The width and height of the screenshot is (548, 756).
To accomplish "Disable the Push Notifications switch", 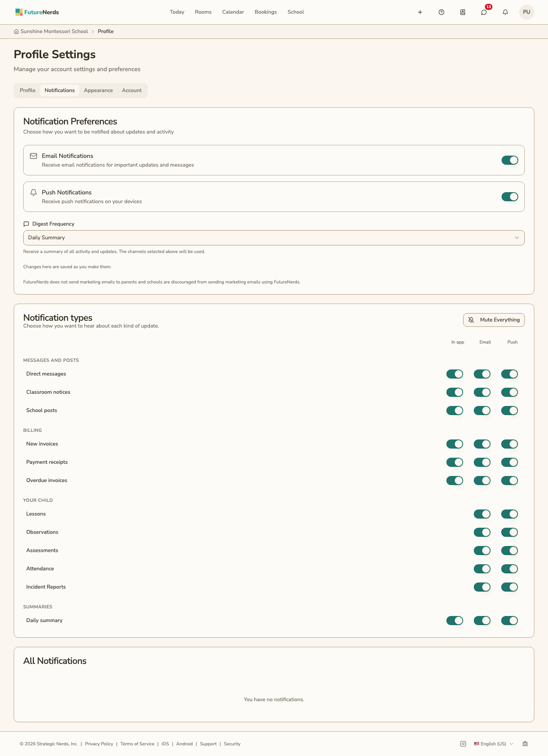I will pyautogui.click(x=510, y=197).
